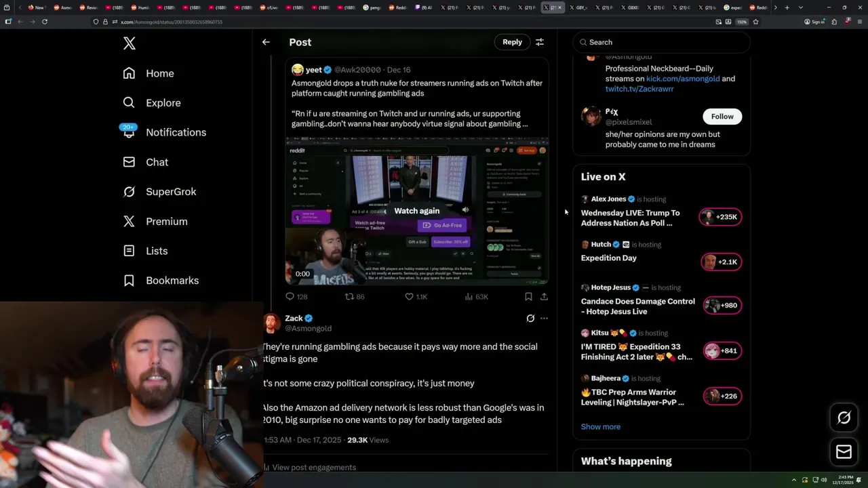Viewport: 868px width, 488px height.
Task: Open Chat in the sidebar
Action: coord(145,162)
